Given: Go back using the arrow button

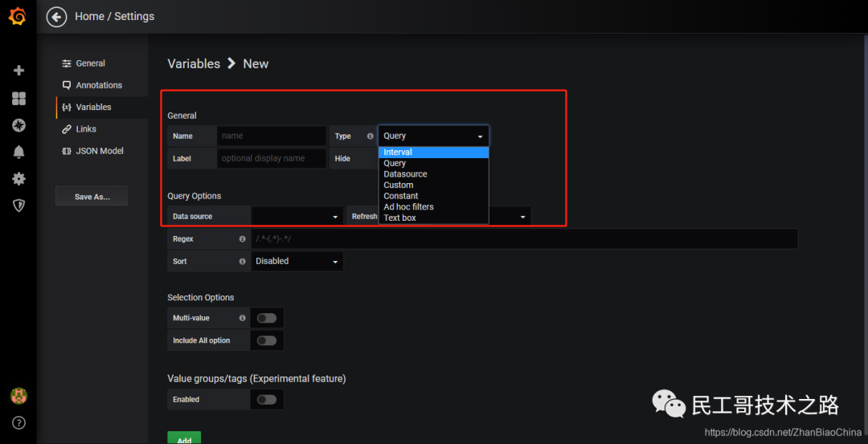Looking at the screenshot, I should [56, 17].
